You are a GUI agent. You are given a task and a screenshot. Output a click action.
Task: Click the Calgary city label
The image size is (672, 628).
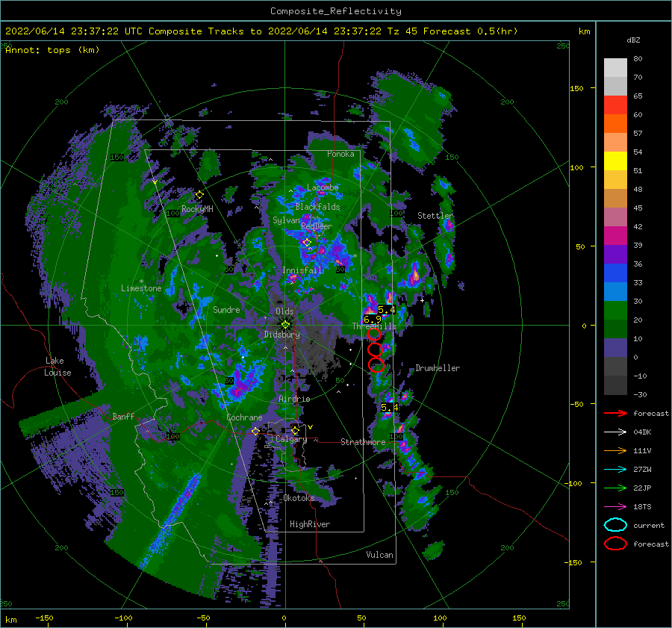point(291,439)
